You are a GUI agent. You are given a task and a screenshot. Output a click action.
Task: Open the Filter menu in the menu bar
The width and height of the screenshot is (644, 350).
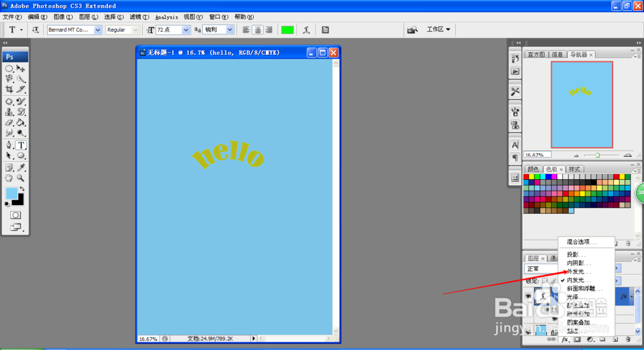coord(139,17)
